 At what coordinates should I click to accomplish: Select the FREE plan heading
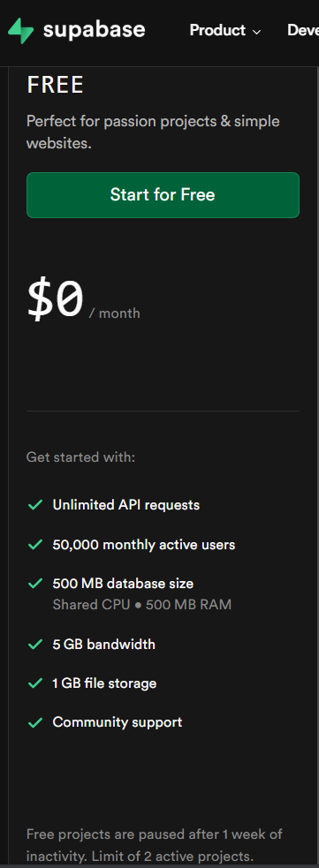tap(56, 86)
